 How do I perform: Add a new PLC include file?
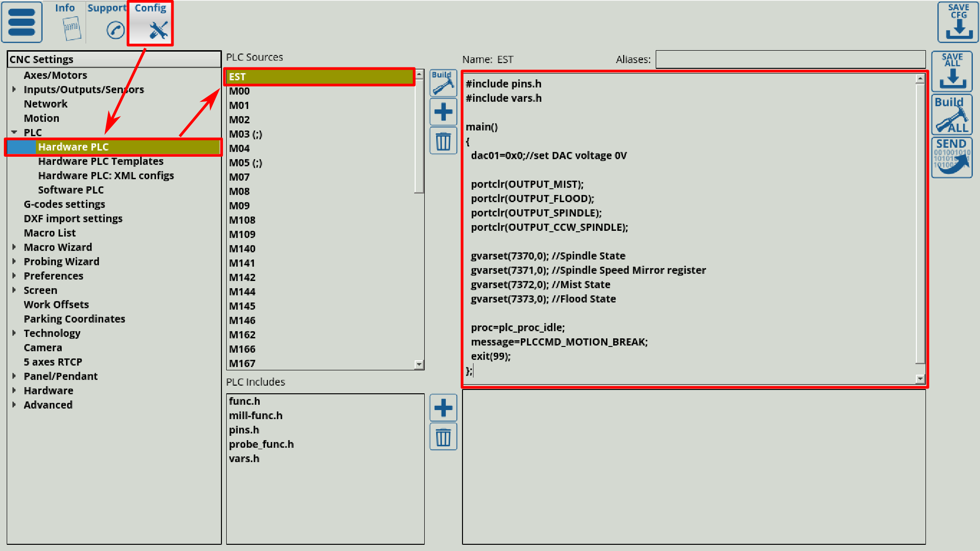tap(443, 408)
